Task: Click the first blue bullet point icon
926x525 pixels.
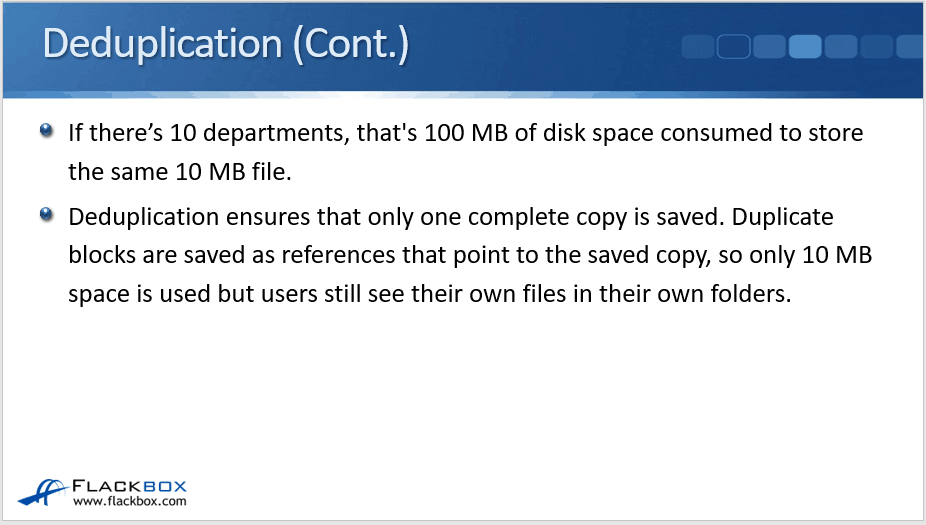Action: click(x=47, y=131)
